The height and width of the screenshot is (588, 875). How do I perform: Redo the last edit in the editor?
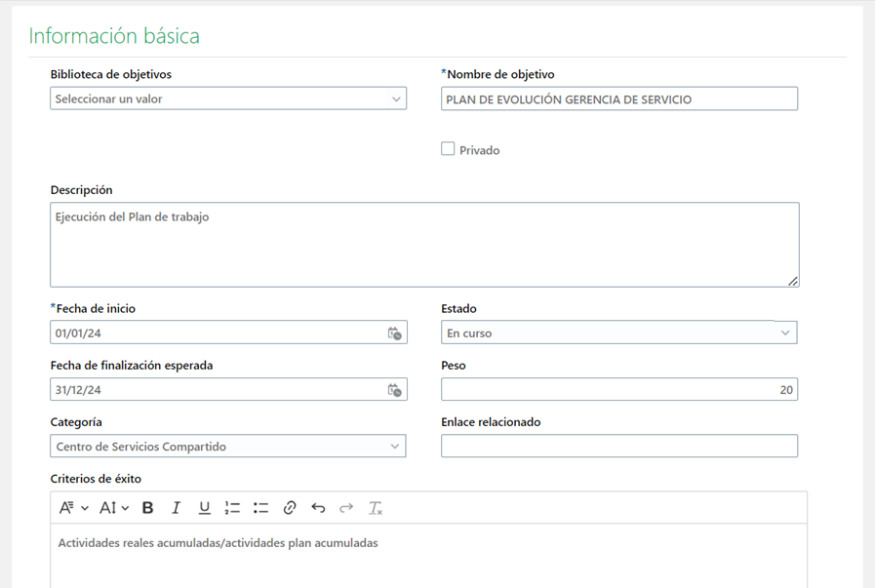[346, 508]
